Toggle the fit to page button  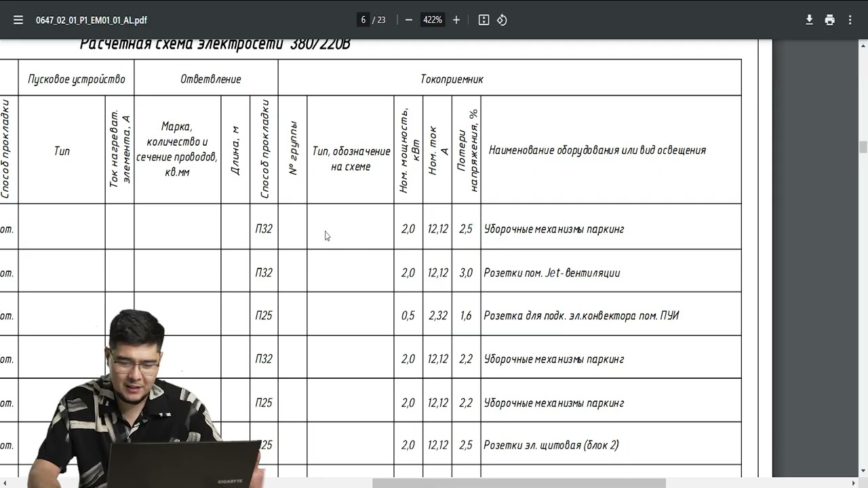pos(484,20)
